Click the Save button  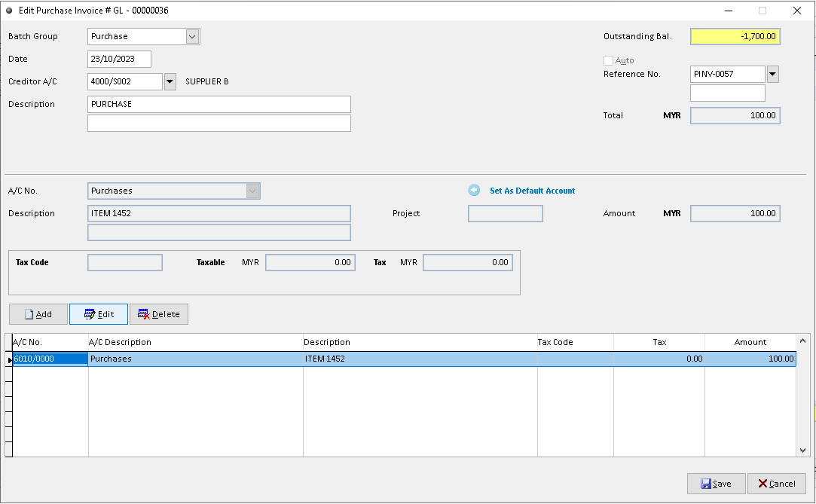click(716, 484)
